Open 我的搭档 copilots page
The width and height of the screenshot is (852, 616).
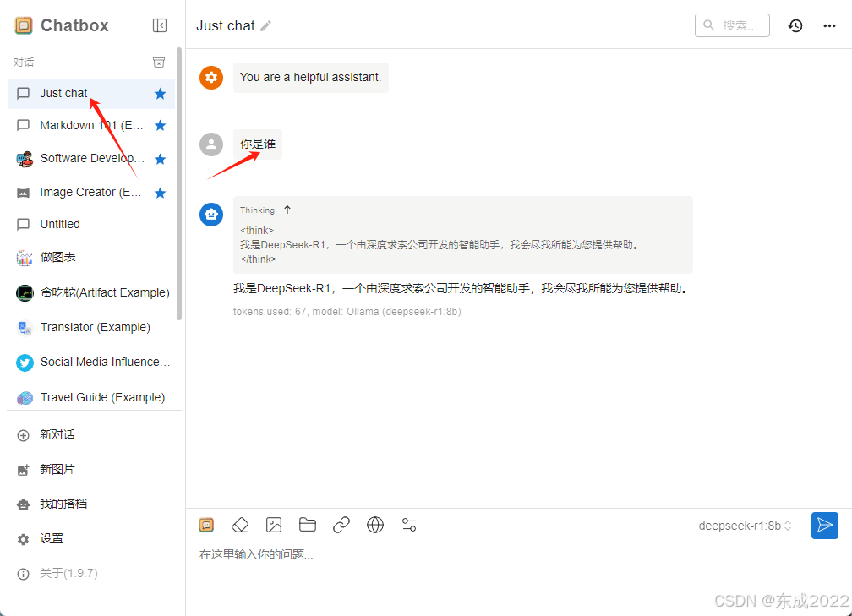click(91, 504)
